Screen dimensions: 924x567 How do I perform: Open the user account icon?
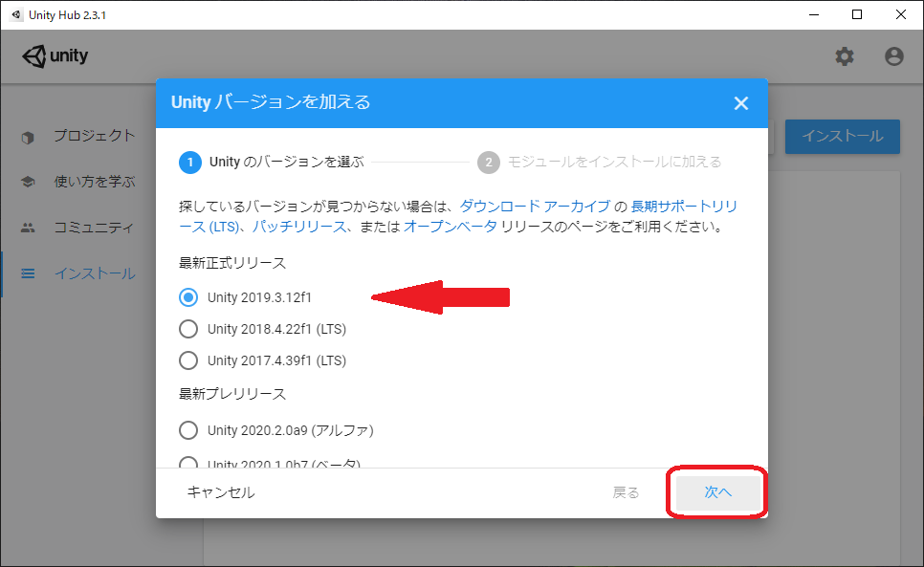coord(894,56)
